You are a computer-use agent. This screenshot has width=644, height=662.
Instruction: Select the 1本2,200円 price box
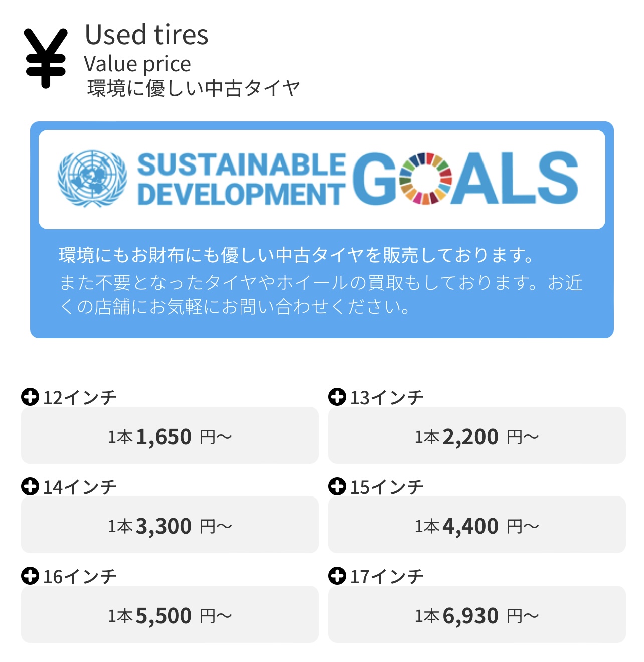pos(477,435)
